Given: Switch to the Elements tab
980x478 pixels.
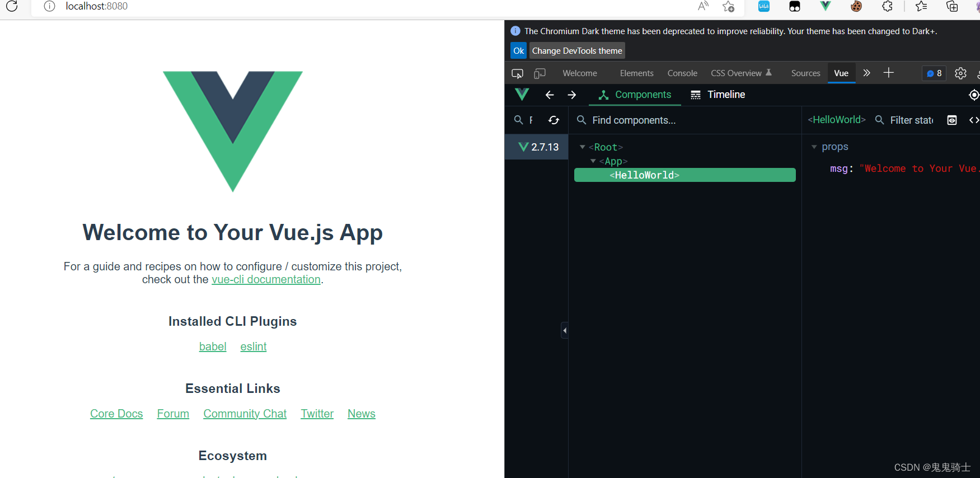Looking at the screenshot, I should click(636, 73).
